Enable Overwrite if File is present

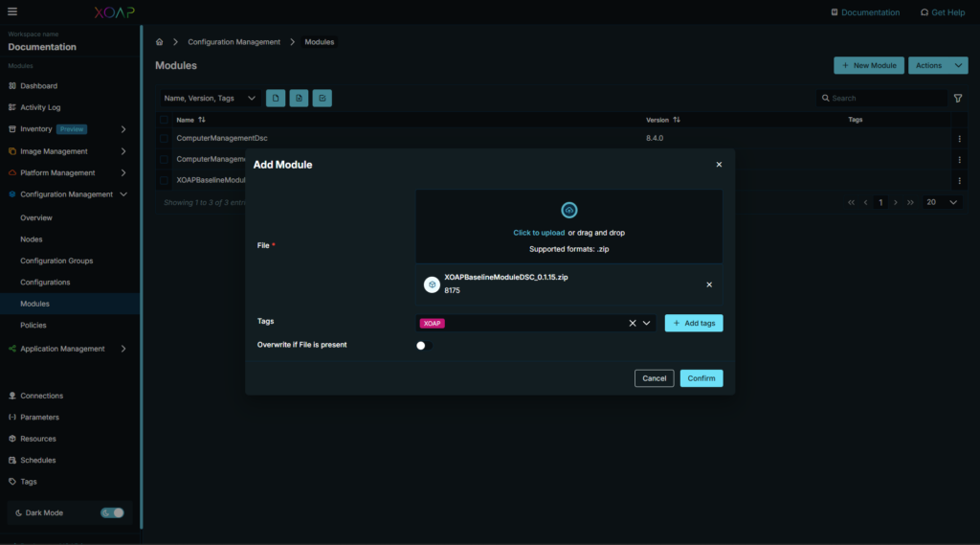point(424,346)
